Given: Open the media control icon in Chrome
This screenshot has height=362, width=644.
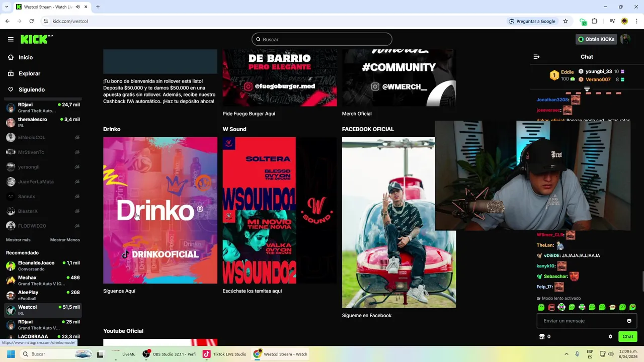Looking at the screenshot, I should pyautogui.click(x=612, y=21).
